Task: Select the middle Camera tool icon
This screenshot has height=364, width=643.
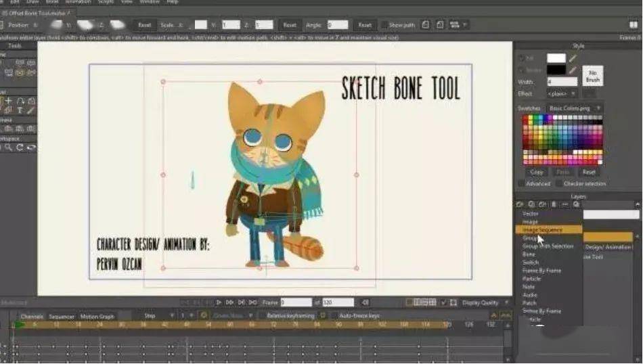Action: click(20, 129)
